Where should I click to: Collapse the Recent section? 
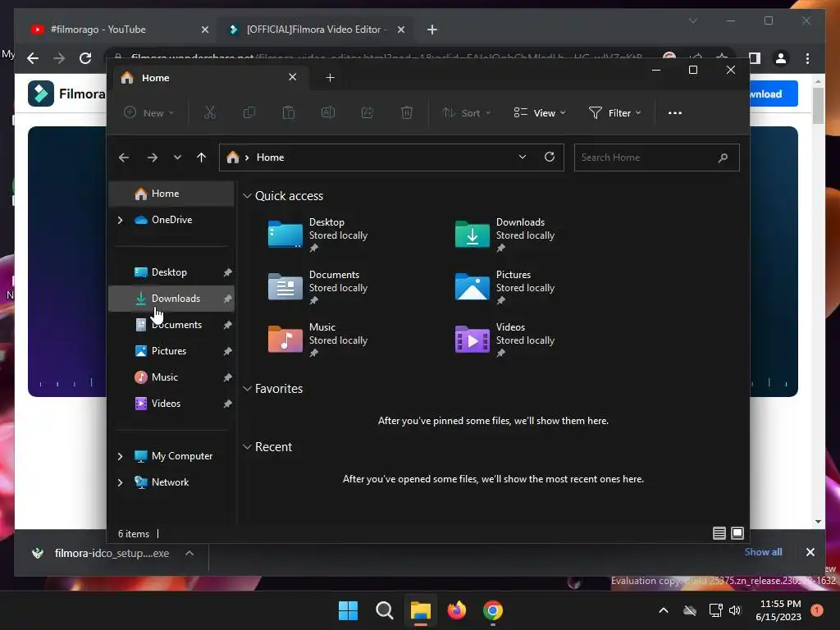coord(247,447)
